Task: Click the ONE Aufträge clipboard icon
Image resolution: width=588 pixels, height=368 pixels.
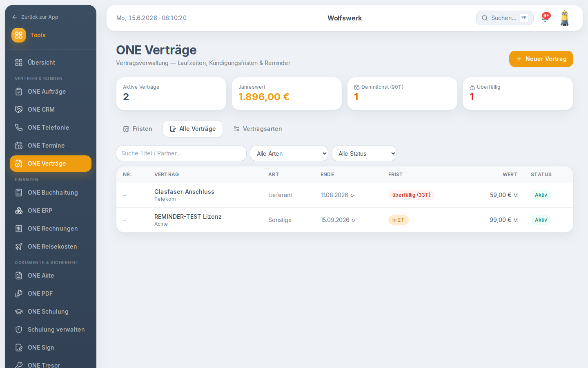Action: (19, 92)
